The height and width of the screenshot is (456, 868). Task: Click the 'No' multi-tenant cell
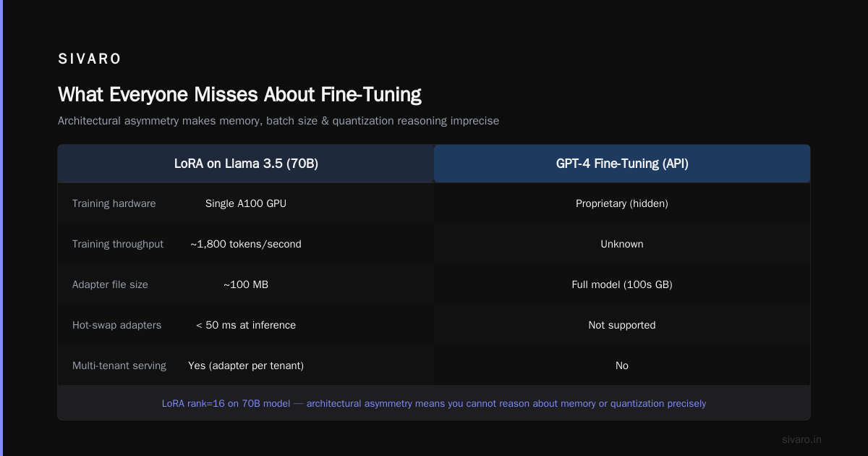click(x=622, y=366)
